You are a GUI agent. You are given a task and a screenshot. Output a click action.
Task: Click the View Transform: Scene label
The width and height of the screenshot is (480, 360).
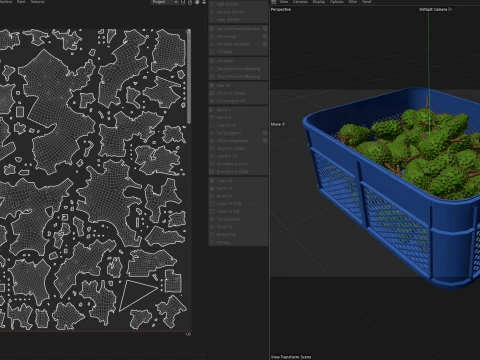point(291,357)
